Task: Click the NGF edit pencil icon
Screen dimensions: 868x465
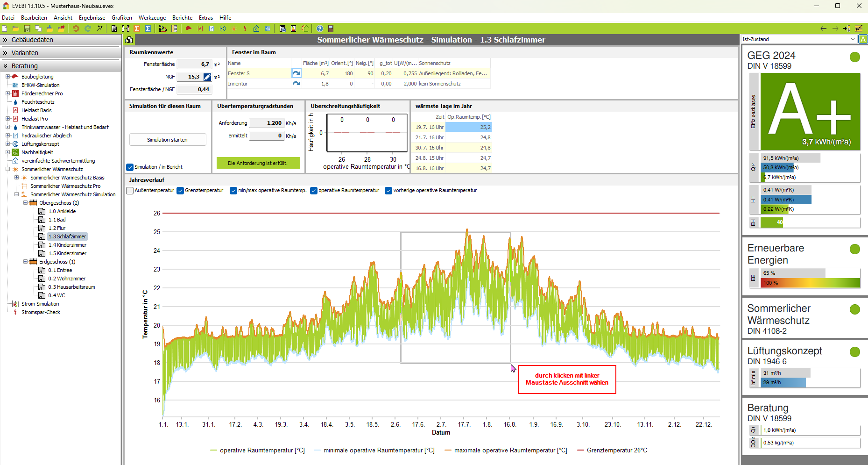Action: [x=207, y=77]
